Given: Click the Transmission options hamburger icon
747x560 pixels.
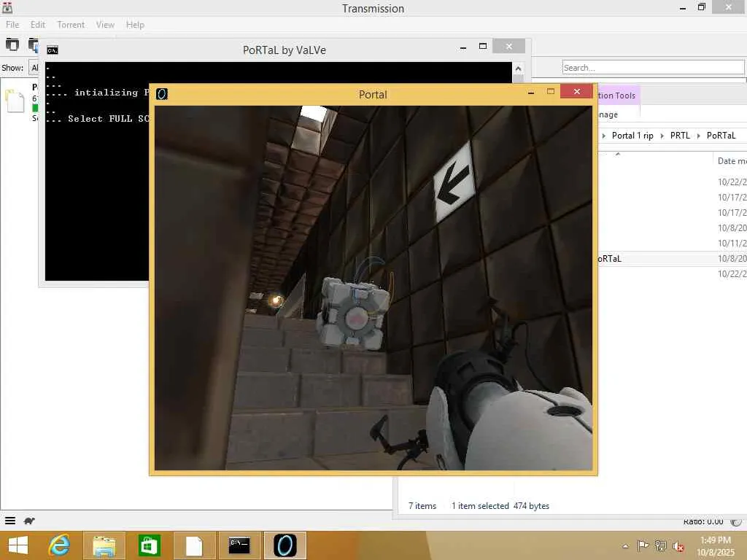Looking at the screenshot, I should (x=10, y=521).
